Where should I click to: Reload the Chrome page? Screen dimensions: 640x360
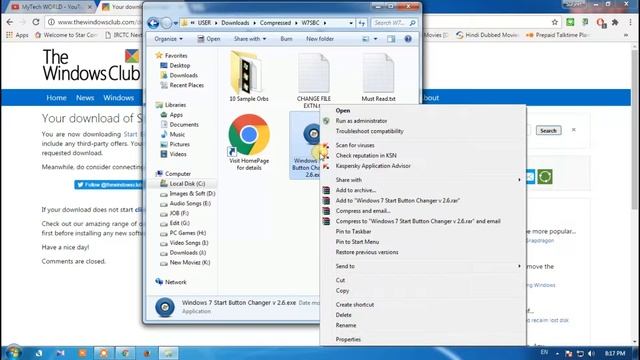36,22
